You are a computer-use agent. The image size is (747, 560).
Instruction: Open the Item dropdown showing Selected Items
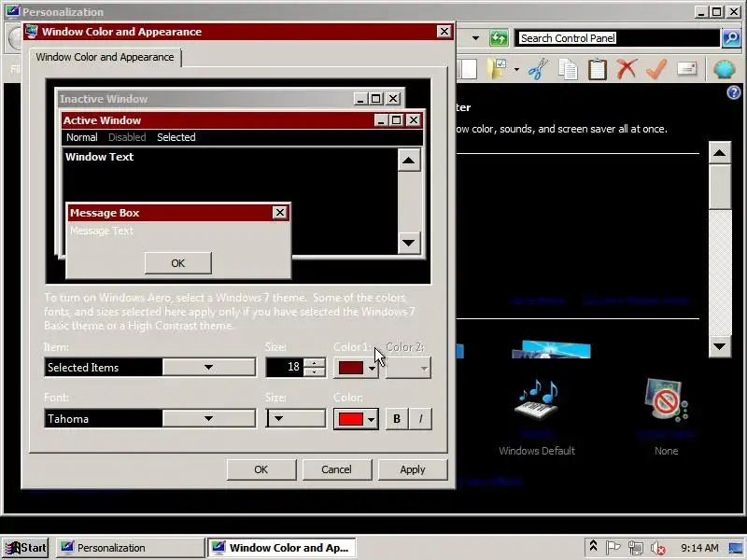point(150,367)
